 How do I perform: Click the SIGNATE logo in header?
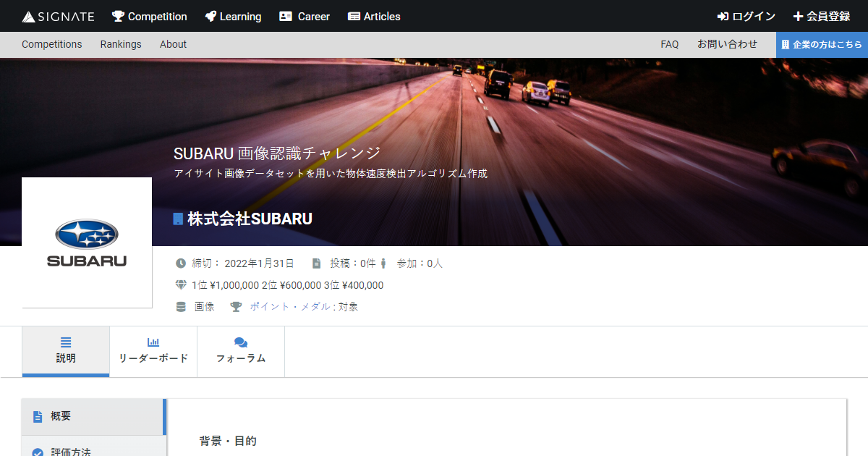59,16
